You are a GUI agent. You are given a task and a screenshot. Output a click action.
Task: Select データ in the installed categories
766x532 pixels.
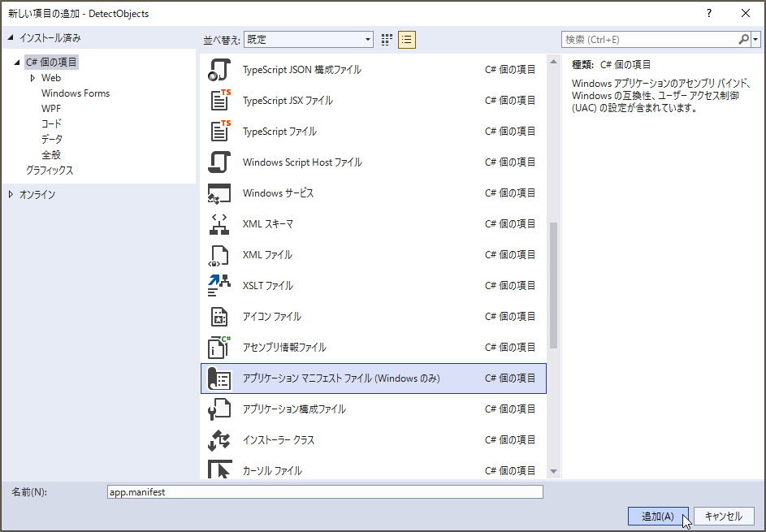pos(52,139)
